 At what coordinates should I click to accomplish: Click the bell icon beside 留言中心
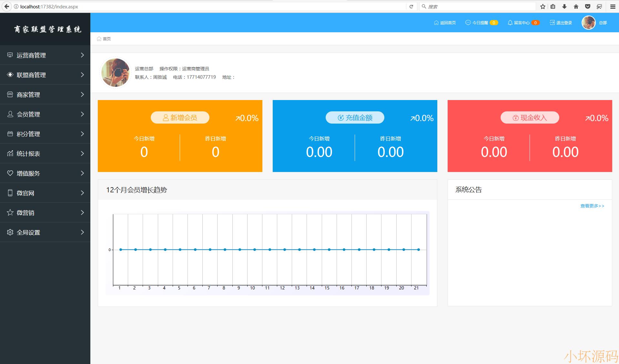pos(510,23)
